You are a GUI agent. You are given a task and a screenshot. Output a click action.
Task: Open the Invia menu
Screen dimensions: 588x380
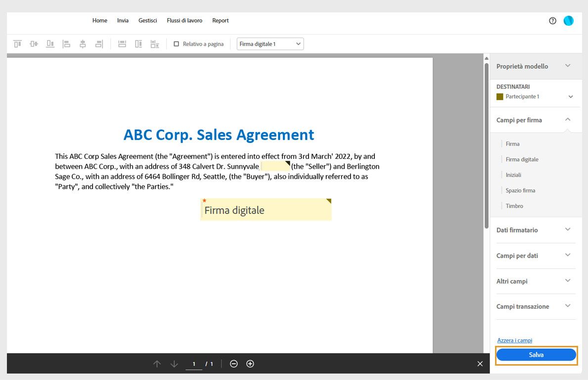(123, 21)
